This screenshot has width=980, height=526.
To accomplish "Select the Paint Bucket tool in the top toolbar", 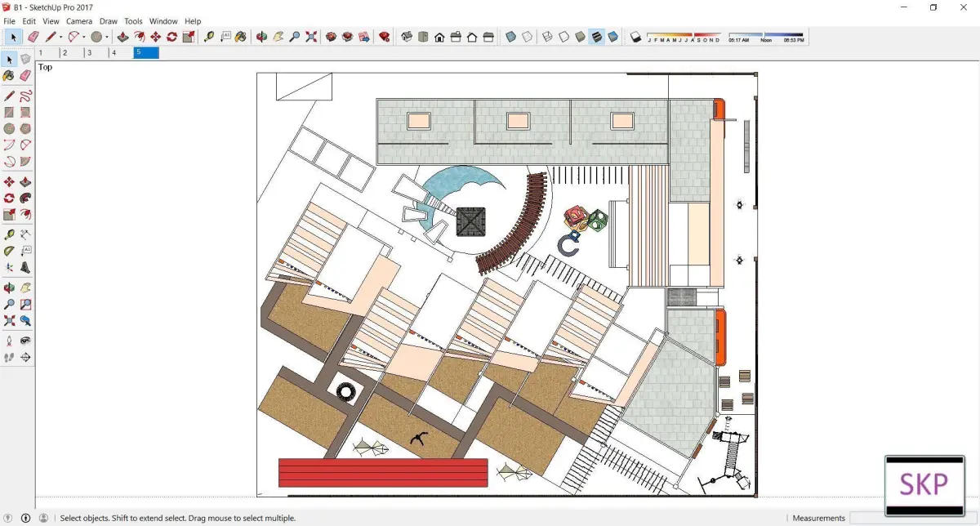I will (x=241, y=37).
